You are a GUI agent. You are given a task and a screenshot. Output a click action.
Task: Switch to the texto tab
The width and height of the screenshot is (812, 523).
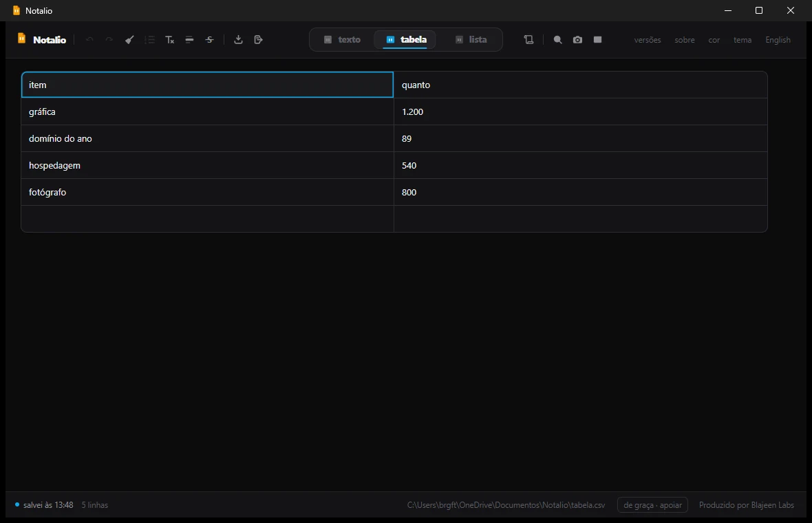click(342, 40)
